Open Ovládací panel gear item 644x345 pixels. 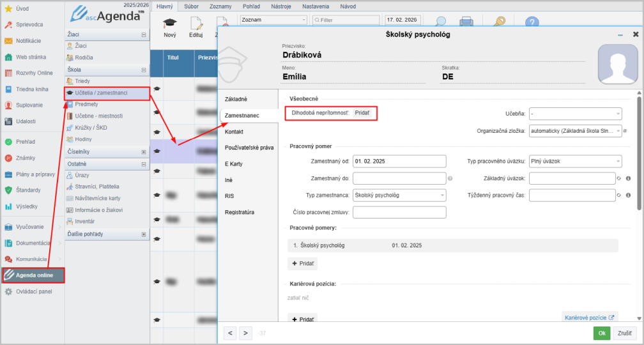tap(33, 291)
